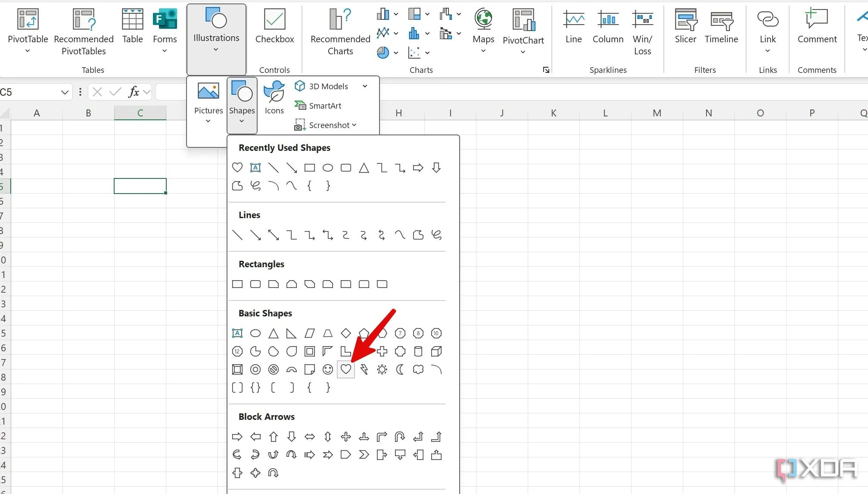This screenshot has width=868, height=494.
Task: Pick the Smiley Face shape
Action: pyautogui.click(x=328, y=369)
